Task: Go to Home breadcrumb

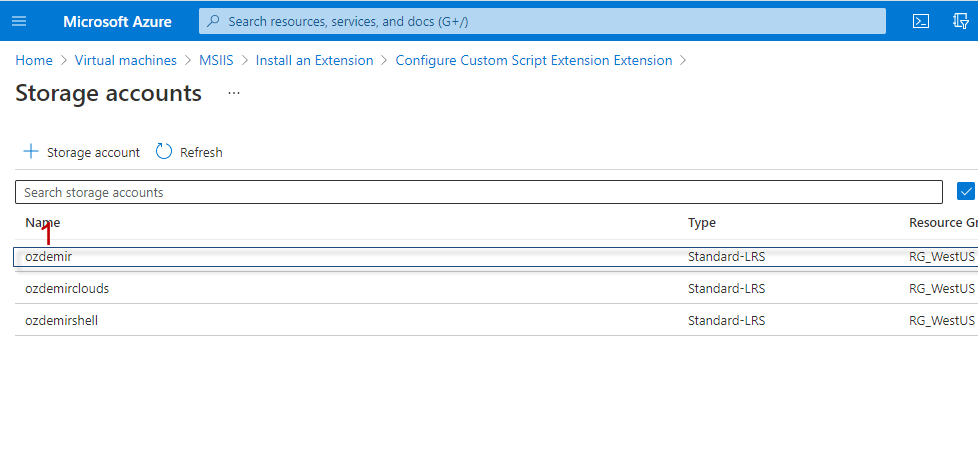Action: pos(34,60)
